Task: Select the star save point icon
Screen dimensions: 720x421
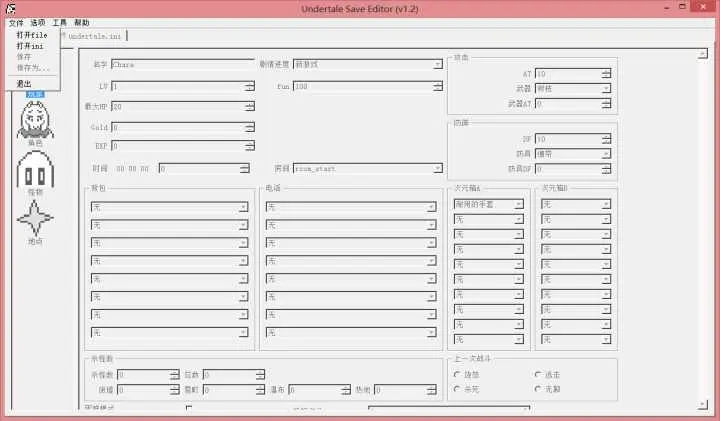Action: (35, 217)
